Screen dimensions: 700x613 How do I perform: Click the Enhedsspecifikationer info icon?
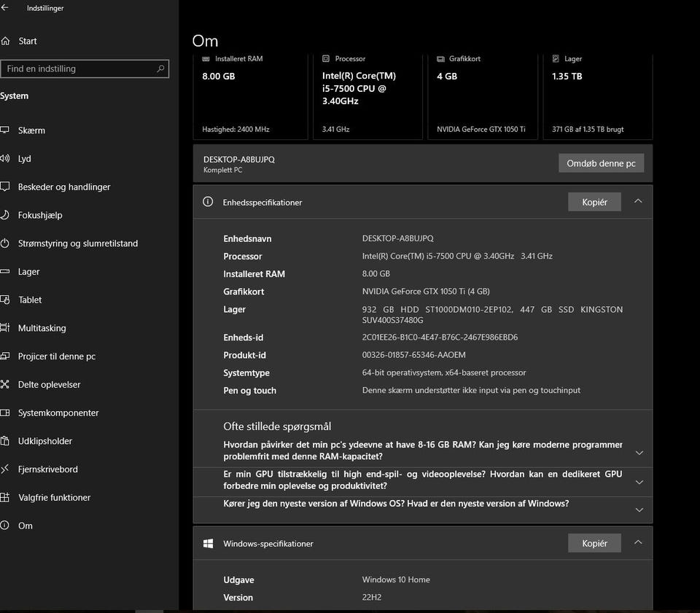208,202
